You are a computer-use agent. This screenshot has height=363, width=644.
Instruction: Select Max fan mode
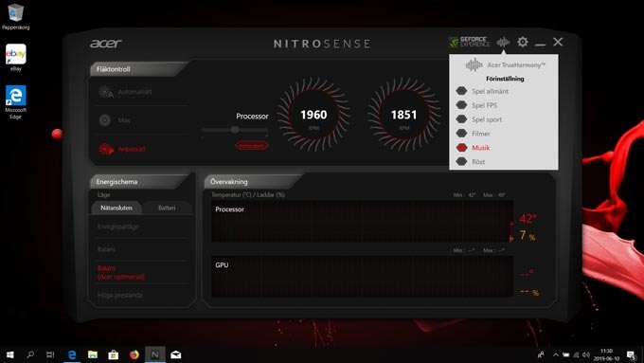point(115,120)
